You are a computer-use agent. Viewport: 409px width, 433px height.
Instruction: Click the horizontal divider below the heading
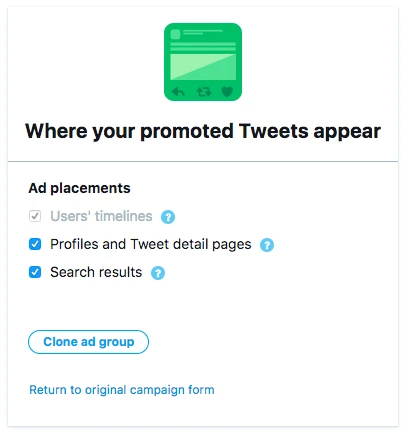(203, 162)
